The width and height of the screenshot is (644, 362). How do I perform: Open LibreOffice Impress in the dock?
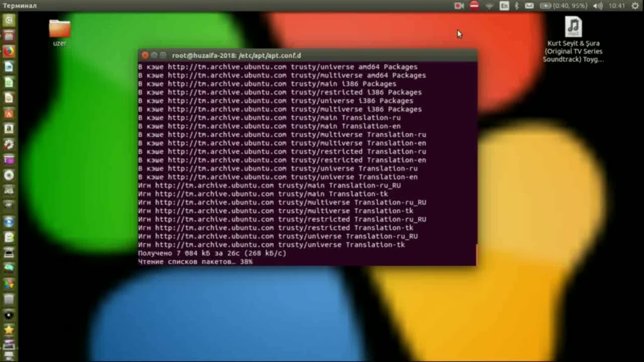point(9,98)
